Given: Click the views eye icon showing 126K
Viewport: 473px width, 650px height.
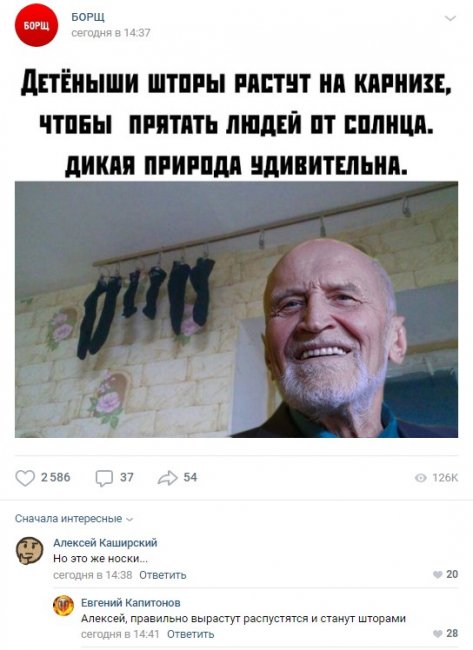Looking at the screenshot, I should (x=420, y=478).
